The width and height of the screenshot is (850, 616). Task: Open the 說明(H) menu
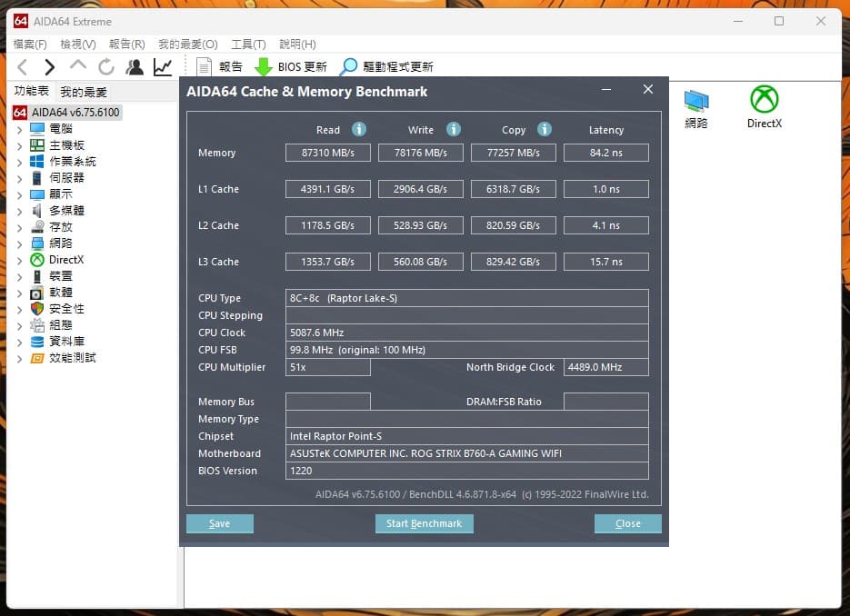tap(297, 44)
